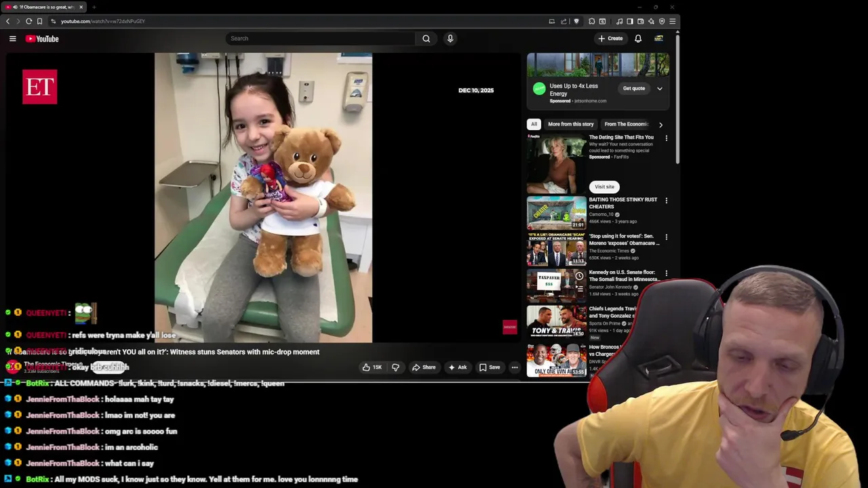Click the YouTube address bar URL
Viewport: 868px width, 488px height.
click(103, 21)
